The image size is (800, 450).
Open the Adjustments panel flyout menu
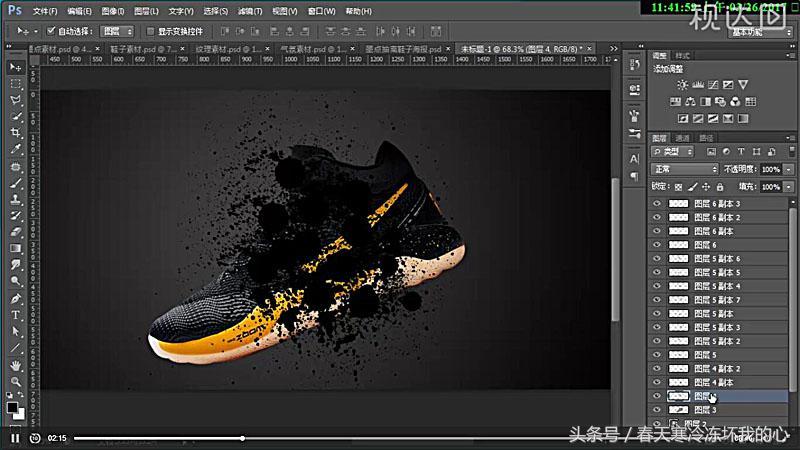click(x=790, y=56)
